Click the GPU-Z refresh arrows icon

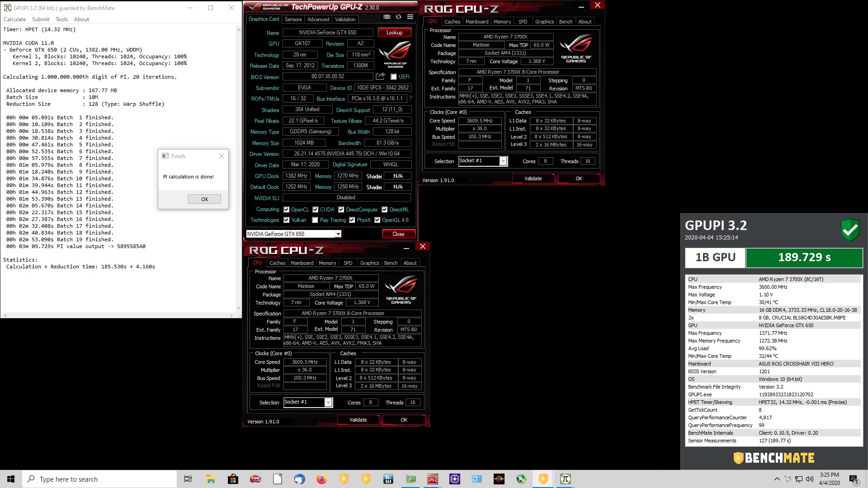tap(398, 17)
